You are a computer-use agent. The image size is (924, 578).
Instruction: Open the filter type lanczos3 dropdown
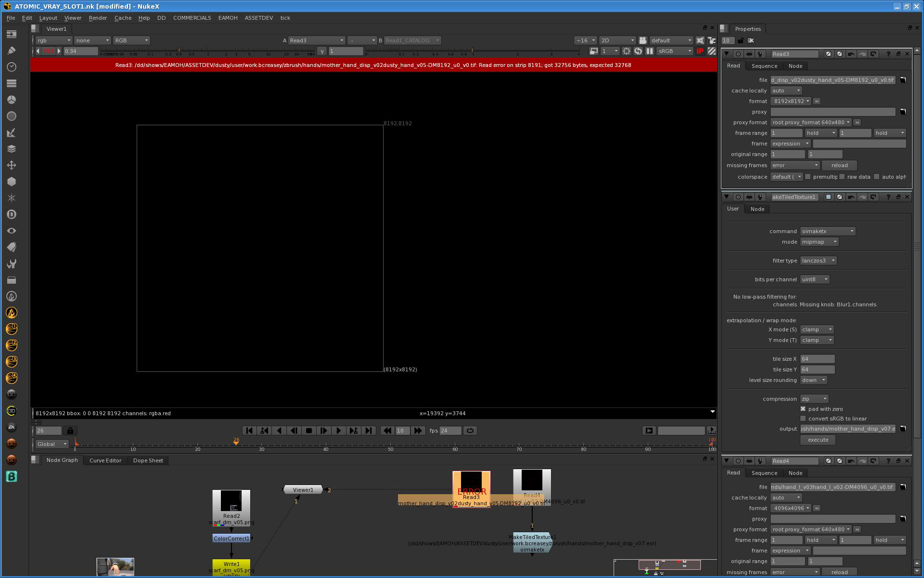coord(818,261)
